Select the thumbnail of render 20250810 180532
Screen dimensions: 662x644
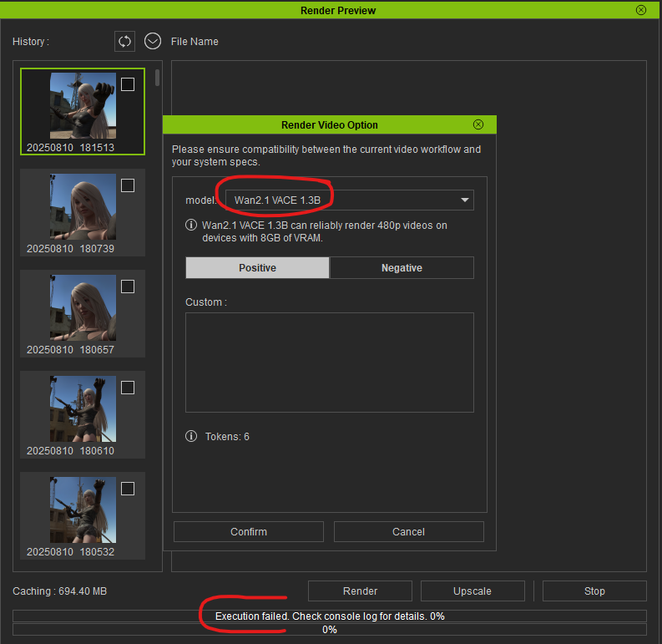point(83,510)
